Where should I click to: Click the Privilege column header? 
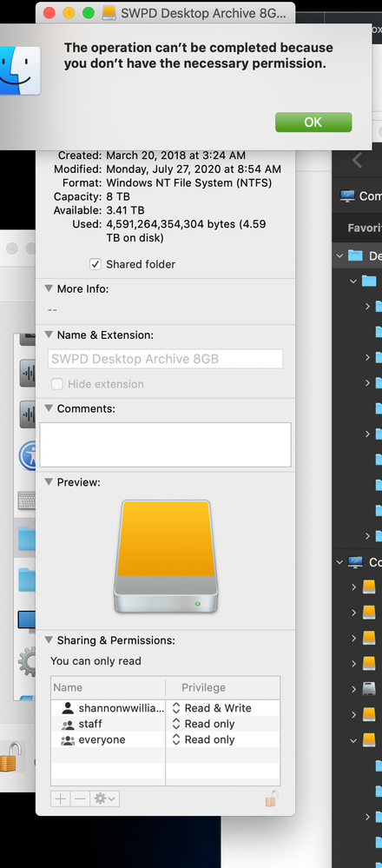tap(223, 687)
